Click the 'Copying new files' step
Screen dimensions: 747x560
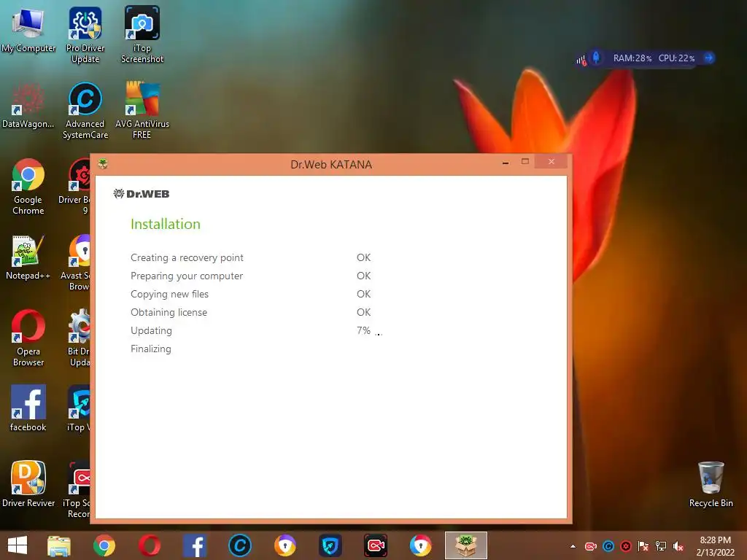pyautogui.click(x=169, y=294)
